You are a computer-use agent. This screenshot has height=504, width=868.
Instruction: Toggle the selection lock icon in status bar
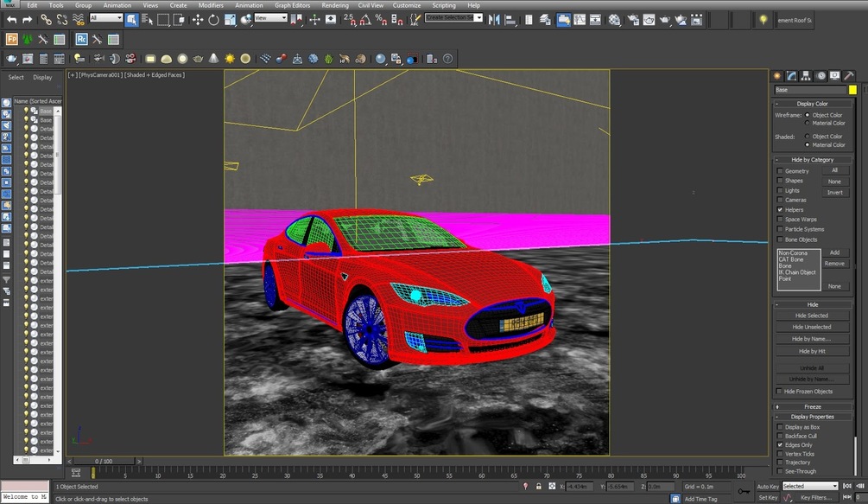[x=539, y=486]
